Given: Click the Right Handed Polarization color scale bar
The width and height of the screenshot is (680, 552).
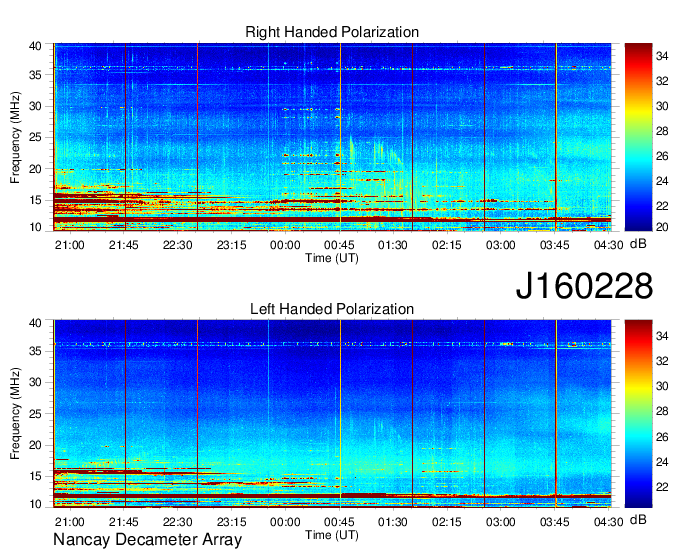Looking at the screenshot, I should coord(638,137).
